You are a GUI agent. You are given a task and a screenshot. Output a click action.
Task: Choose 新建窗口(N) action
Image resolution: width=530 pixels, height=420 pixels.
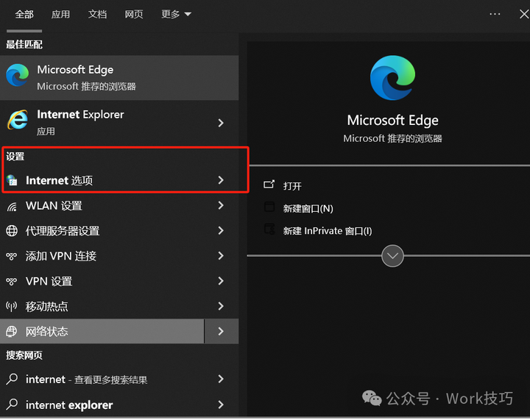tap(308, 209)
